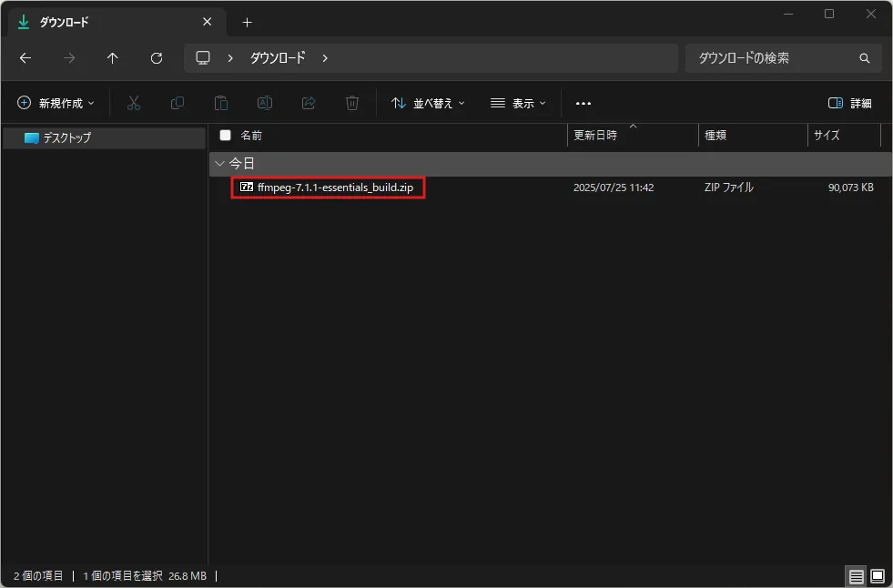
Task: Click the Copy icon in toolbar
Action: [x=178, y=103]
